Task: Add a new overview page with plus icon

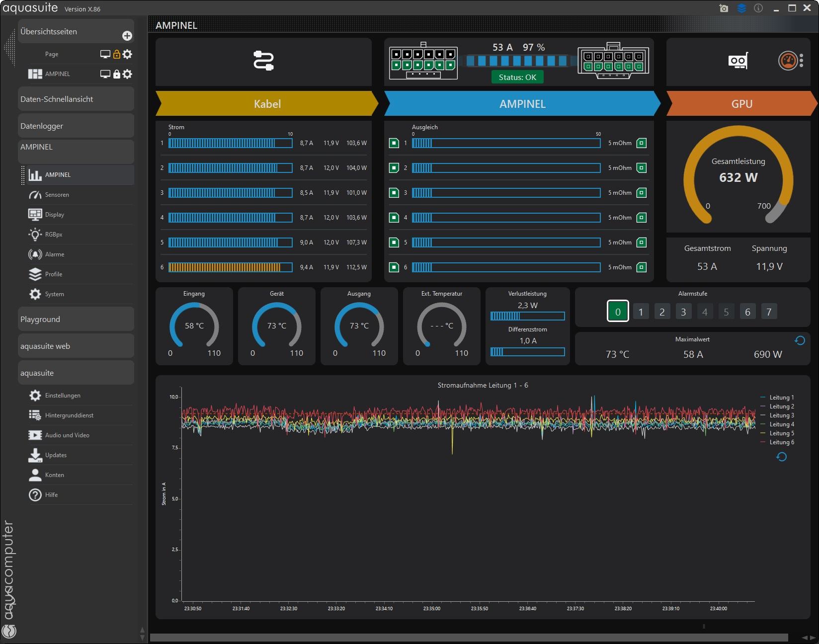Action: click(127, 36)
